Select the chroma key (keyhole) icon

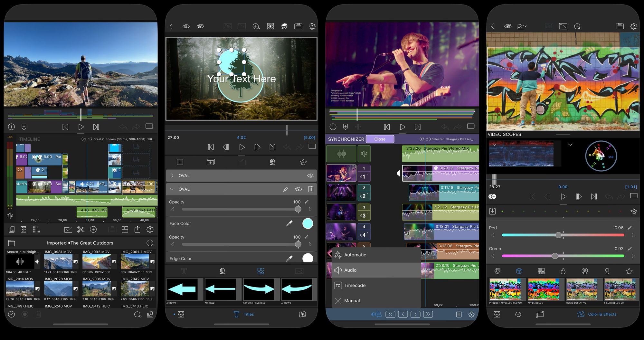coord(607,271)
